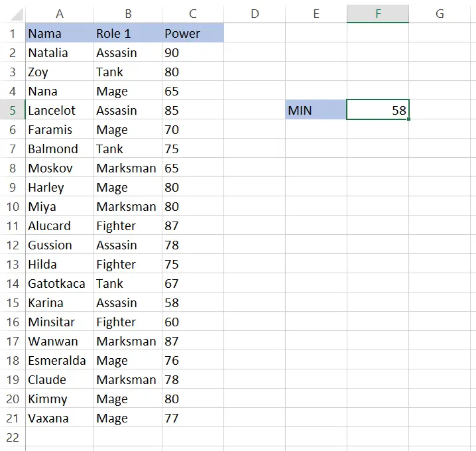Select Gatotkaca's power value 67
476x451 pixels.
193,283
